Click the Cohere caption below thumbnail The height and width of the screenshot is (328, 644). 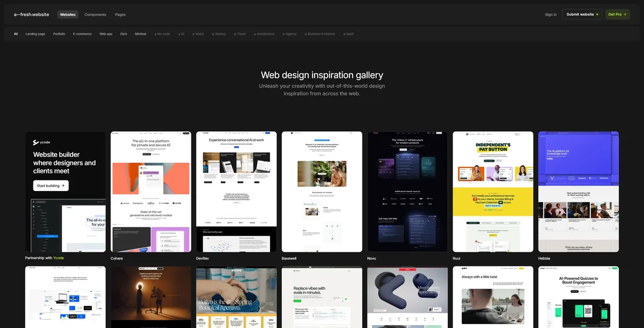tap(117, 258)
